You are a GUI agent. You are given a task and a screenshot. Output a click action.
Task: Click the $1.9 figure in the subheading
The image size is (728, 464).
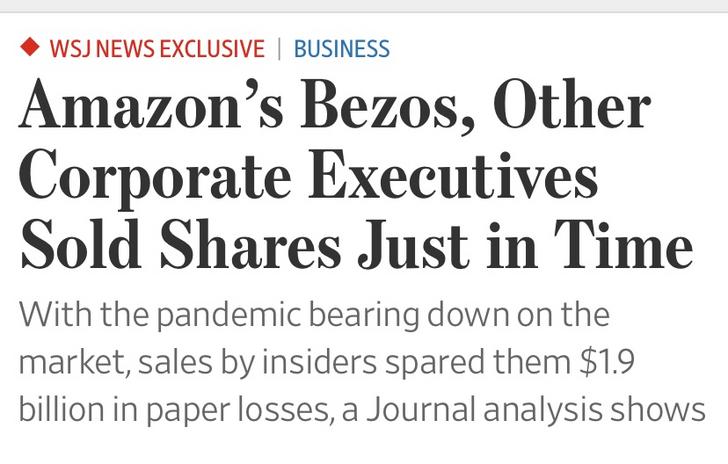[x=607, y=362]
